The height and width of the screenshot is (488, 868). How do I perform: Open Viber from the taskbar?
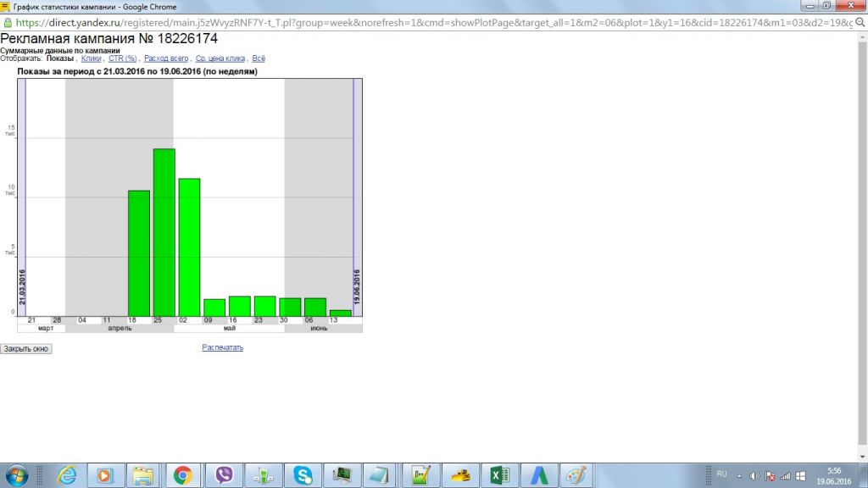click(225, 475)
